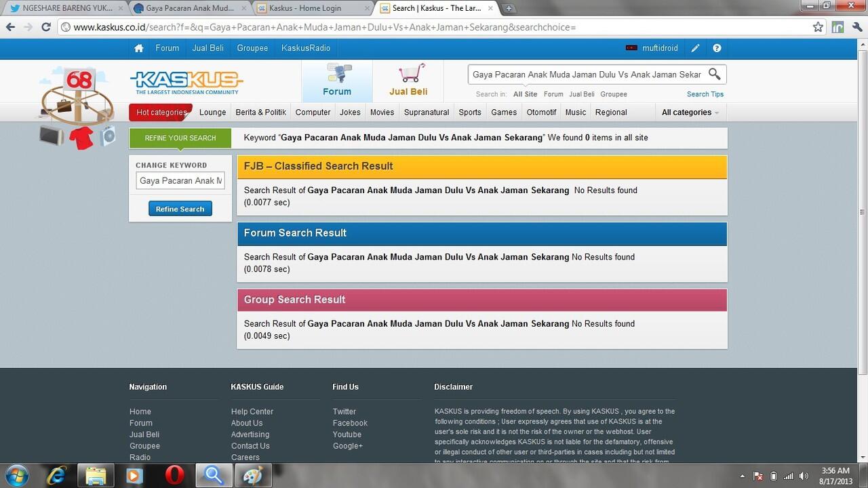Open the Forum section icon

[x=337, y=81]
